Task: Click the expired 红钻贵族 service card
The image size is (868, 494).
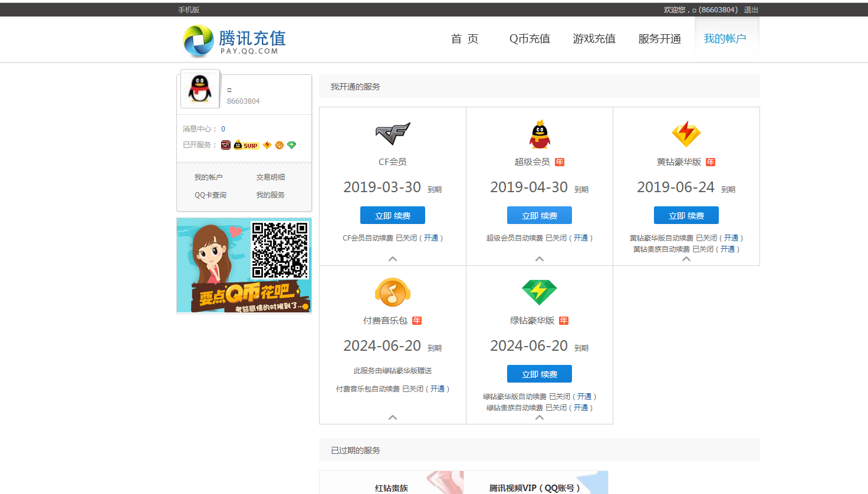Action: (392, 483)
